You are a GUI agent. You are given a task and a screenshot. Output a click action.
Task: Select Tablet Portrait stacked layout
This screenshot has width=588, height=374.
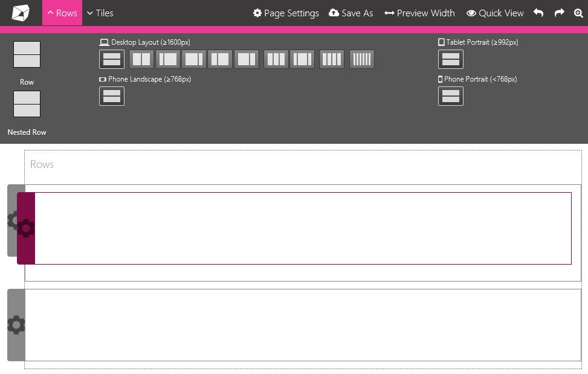point(451,59)
